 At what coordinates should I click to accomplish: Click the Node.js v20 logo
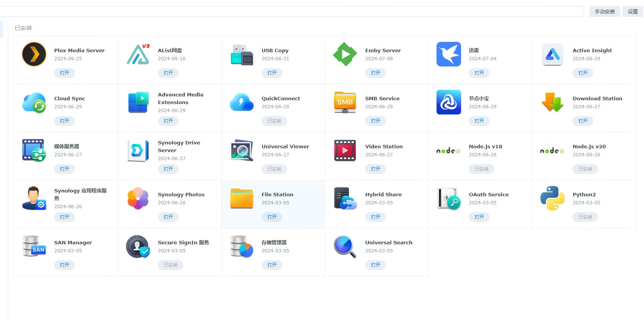point(552,151)
